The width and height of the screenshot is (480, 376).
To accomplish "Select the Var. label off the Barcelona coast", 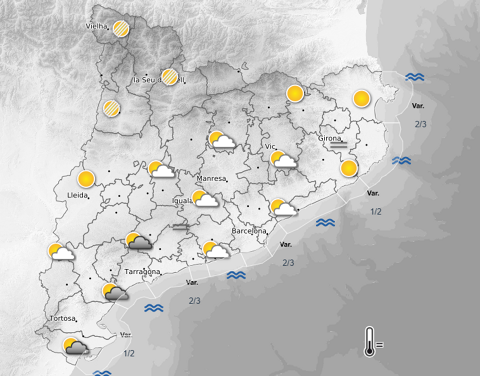I will point(285,245).
